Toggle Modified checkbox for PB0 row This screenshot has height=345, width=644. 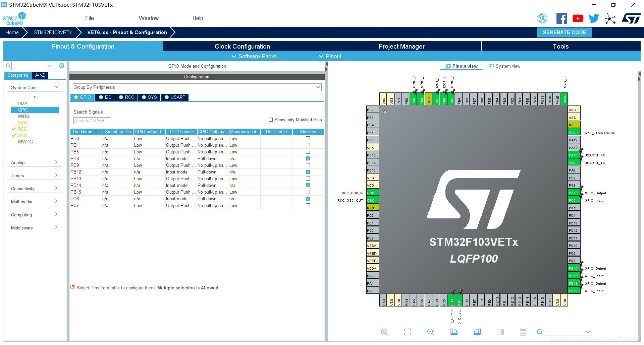coord(308,138)
